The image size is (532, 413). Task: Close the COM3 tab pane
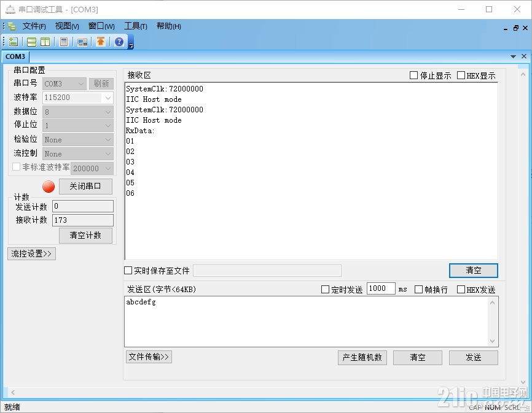point(524,56)
